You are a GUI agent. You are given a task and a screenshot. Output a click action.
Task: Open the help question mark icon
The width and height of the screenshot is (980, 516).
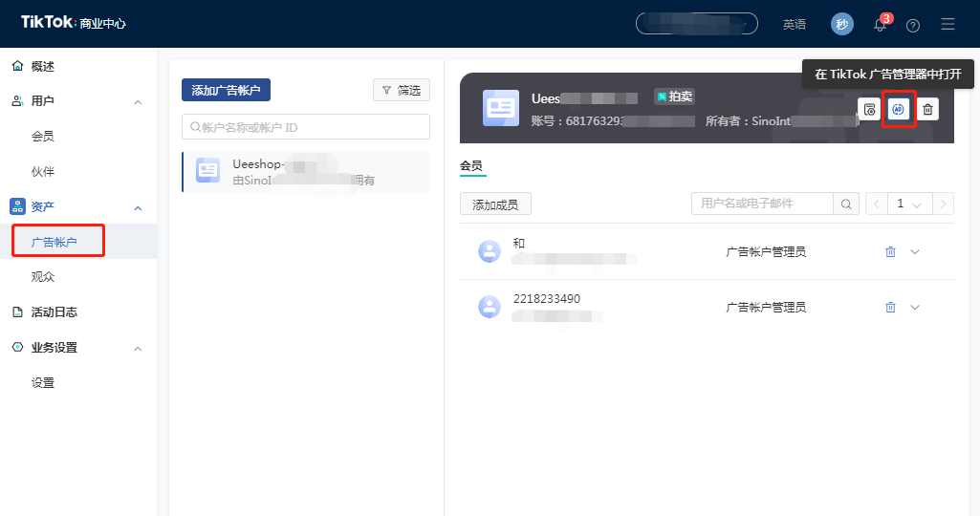[x=912, y=26]
